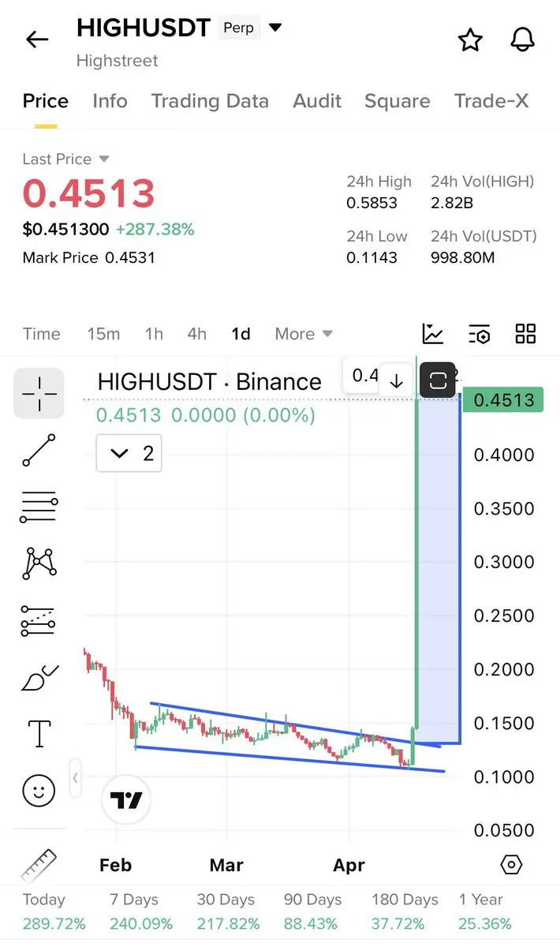This screenshot has width=560, height=947.
Task: Select the brush drawing tool
Action: tap(39, 678)
